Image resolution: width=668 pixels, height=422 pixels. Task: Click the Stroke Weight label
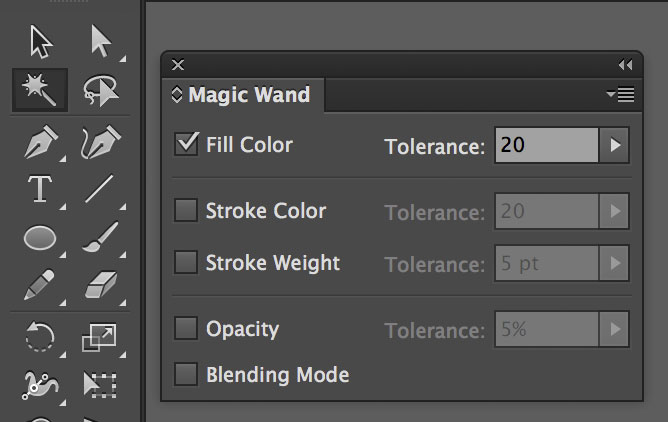pyautogui.click(x=273, y=263)
